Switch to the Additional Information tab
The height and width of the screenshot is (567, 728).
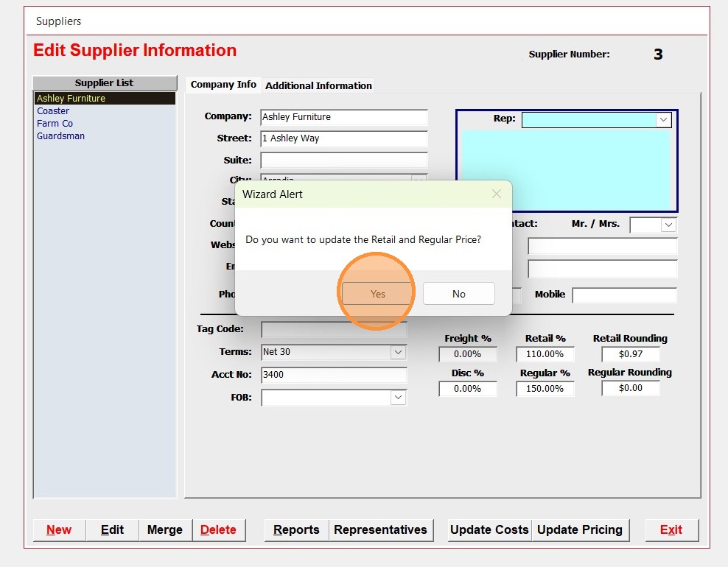tap(318, 85)
